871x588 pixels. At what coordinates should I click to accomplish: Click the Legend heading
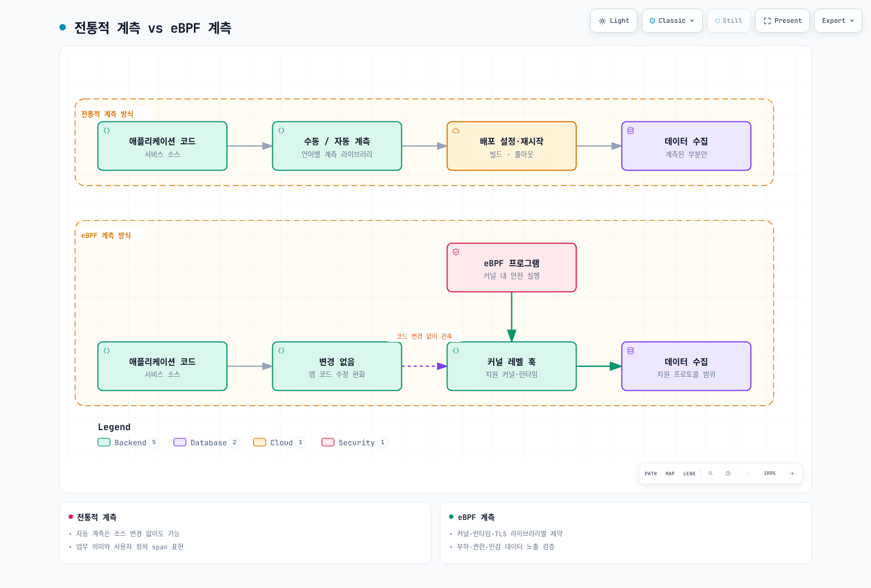114,427
